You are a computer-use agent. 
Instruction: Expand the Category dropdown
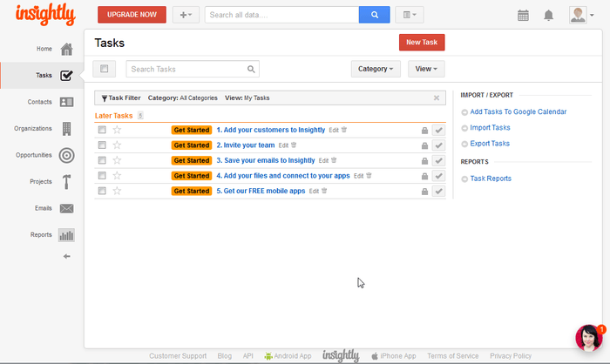(376, 69)
